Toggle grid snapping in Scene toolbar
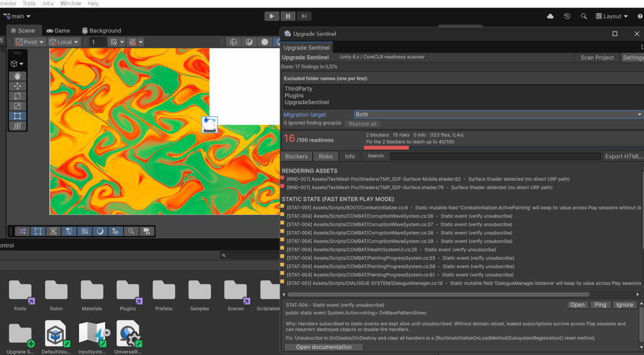Screen dimensions: 644x355 133,42
